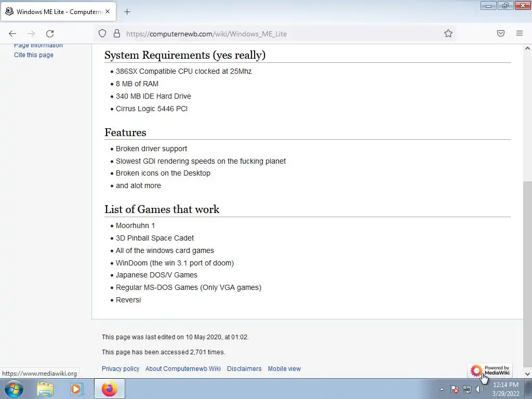Viewport: 532px width, 399px height.
Task: Click 'Broken icons on the Desktop' item
Action: tap(163, 173)
